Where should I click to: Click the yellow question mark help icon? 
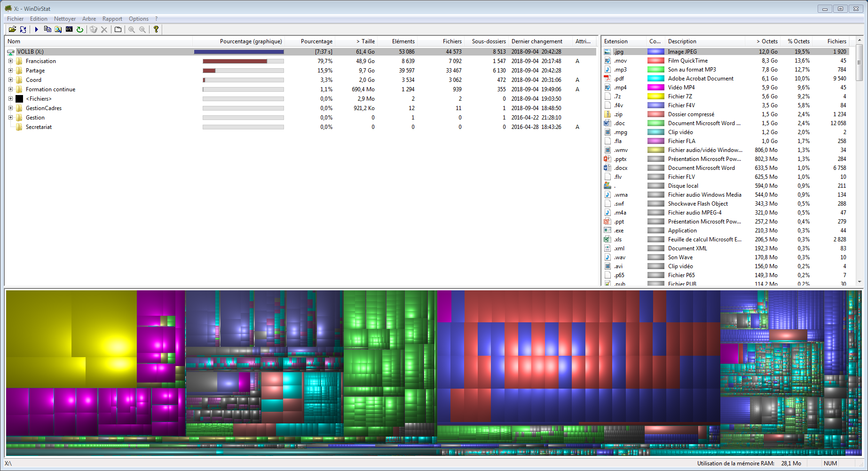pyautogui.click(x=156, y=29)
